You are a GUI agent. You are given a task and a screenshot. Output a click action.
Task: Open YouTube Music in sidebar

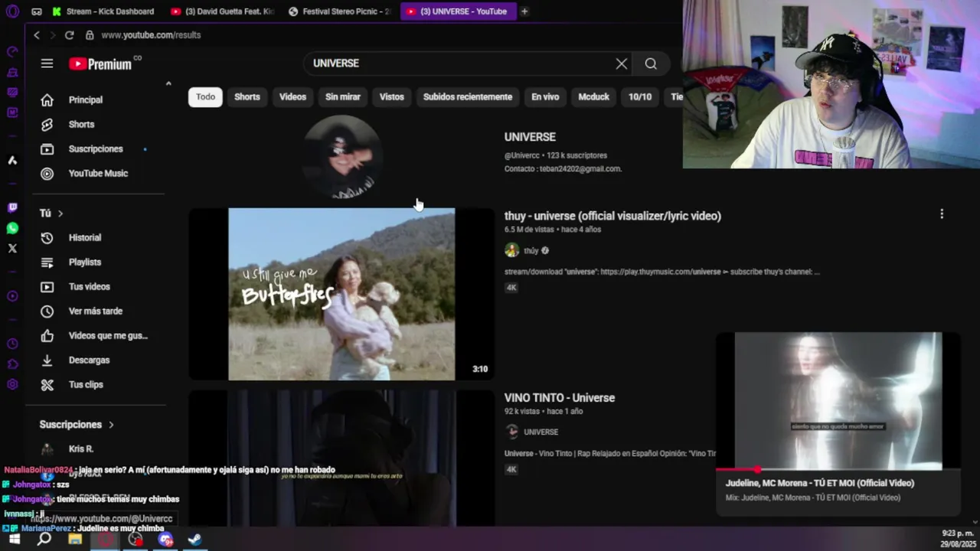coord(98,173)
